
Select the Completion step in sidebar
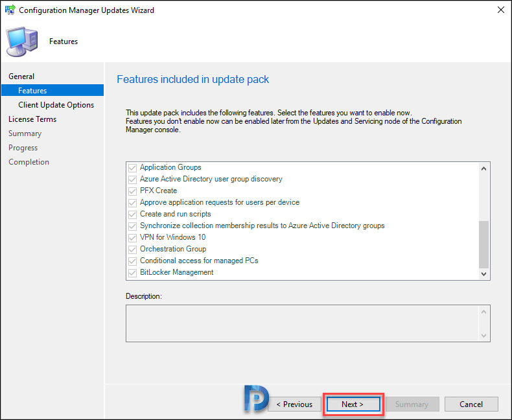[29, 162]
